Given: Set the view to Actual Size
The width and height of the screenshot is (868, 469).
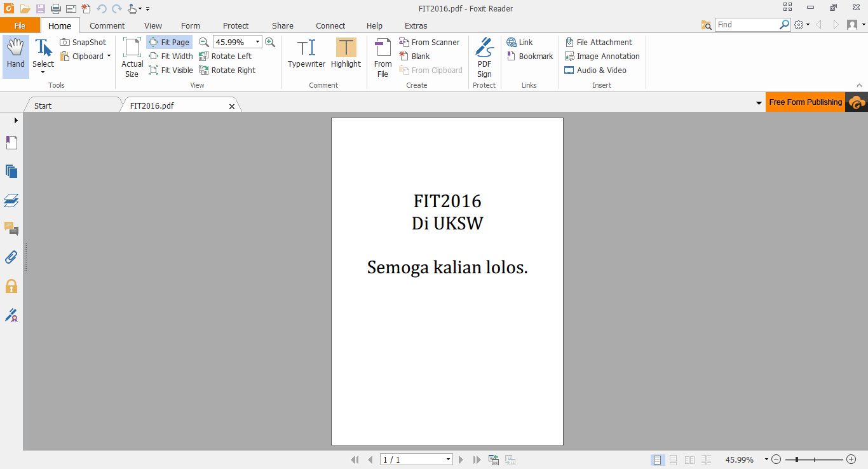Looking at the screenshot, I should [132, 57].
